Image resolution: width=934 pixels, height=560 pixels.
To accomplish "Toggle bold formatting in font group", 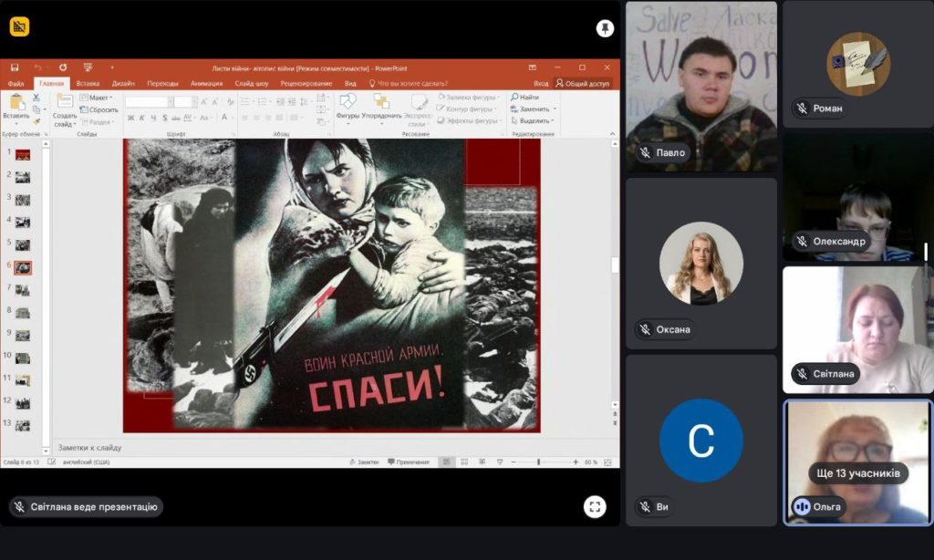I will [130, 118].
